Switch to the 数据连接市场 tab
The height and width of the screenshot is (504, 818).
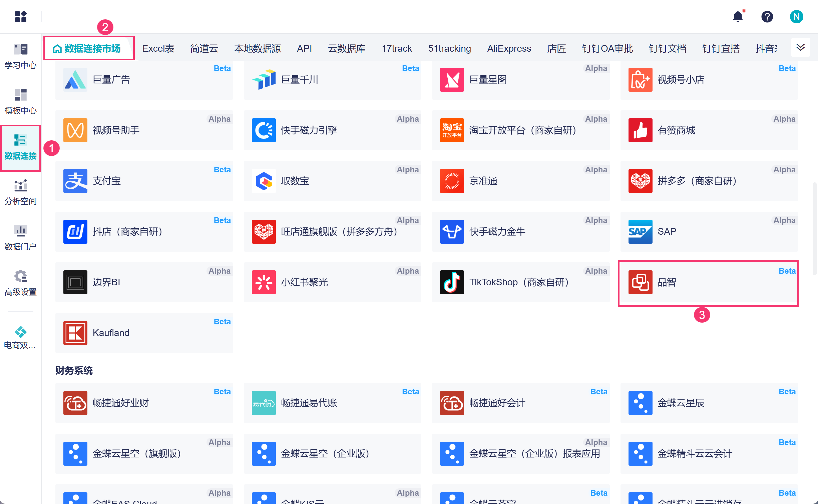[87, 49]
